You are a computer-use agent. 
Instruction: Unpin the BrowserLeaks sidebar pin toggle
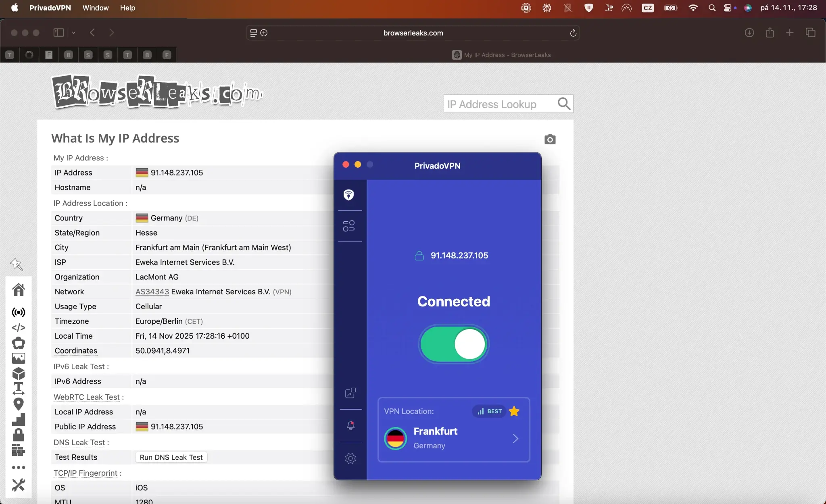[16, 264]
